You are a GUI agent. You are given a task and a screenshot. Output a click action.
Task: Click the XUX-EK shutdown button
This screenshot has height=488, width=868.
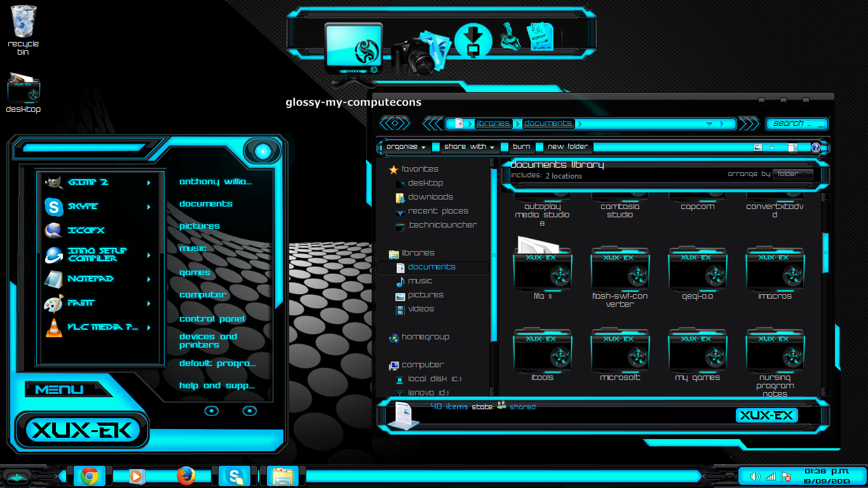coord(83,431)
